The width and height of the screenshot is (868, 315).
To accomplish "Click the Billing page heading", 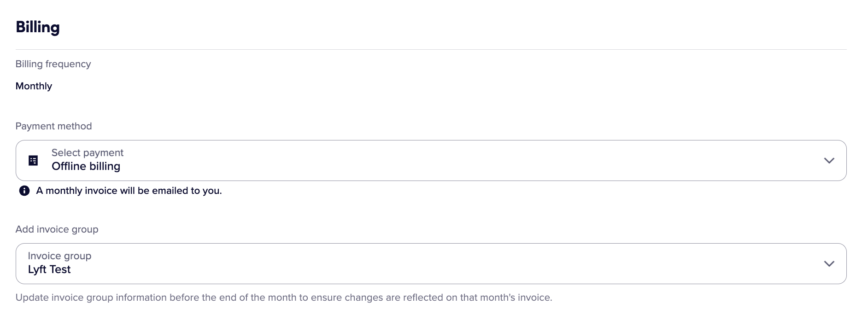I will (38, 27).
